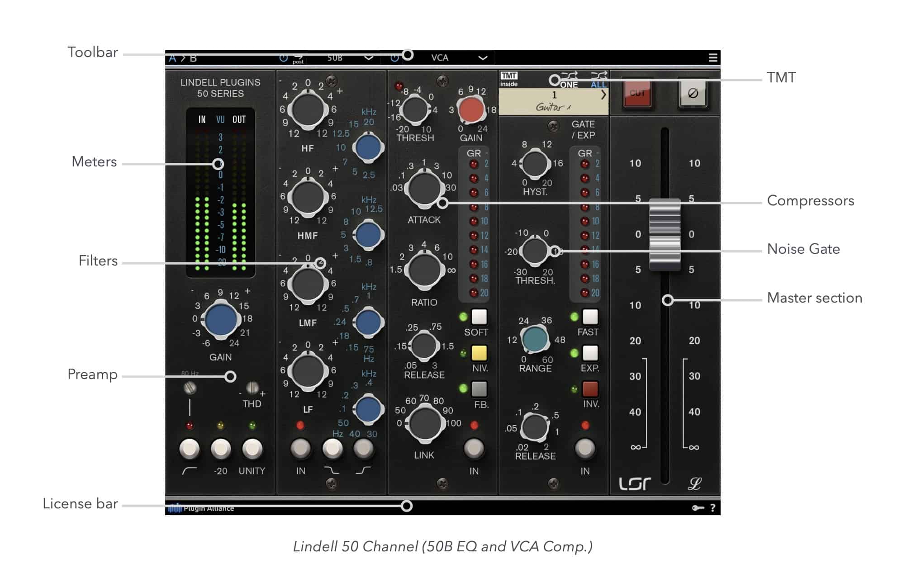
Task: Click the compressor RELEASE knob
Action: coord(424,346)
